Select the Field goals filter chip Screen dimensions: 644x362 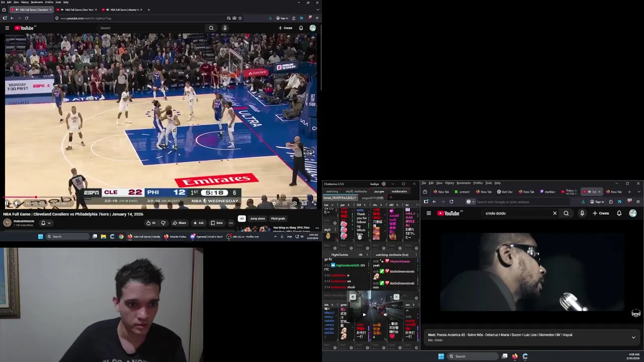click(x=278, y=219)
